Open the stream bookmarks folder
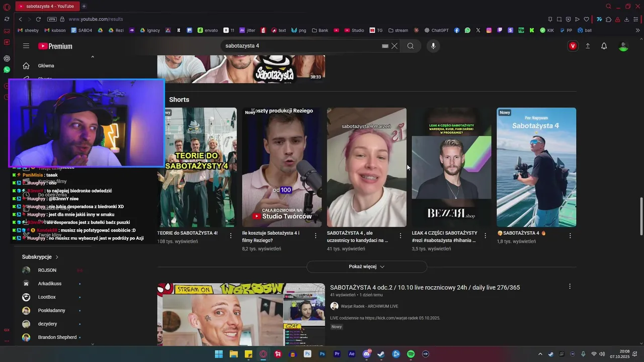644x362 pixels. pyautogui.click(x=398, y=30)
